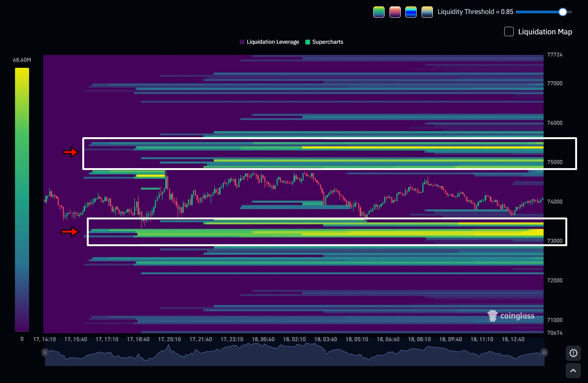Screen dimensions: 588x383
Task: Enable the Liquidation Map checkbox
Action: click(x=509, y=32)
